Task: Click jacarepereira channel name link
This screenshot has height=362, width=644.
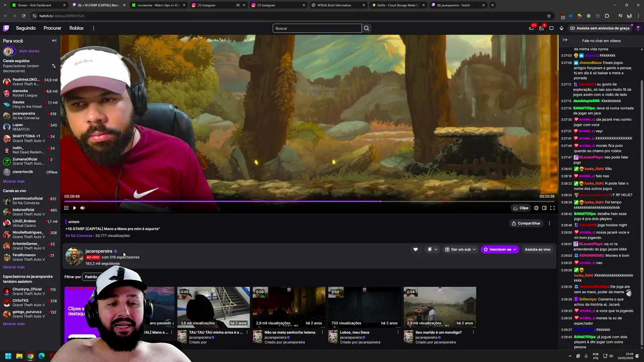Action: pyautogui.click(x=99, y=251)
